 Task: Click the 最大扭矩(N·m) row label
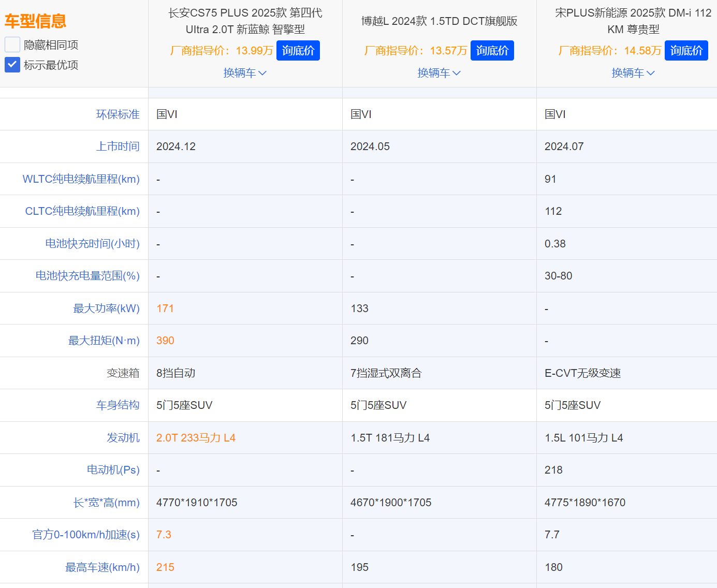104,341
